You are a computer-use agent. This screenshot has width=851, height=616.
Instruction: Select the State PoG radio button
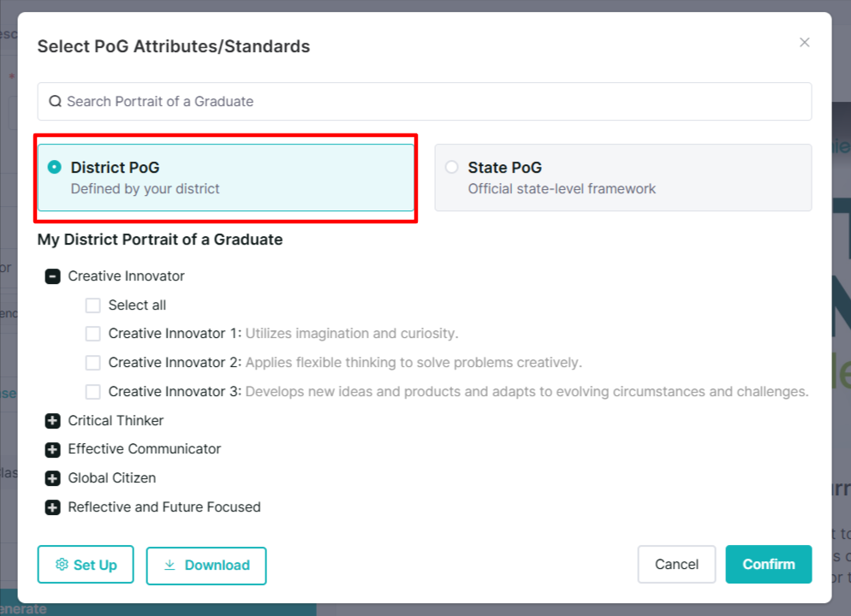[x=451, y=167]
